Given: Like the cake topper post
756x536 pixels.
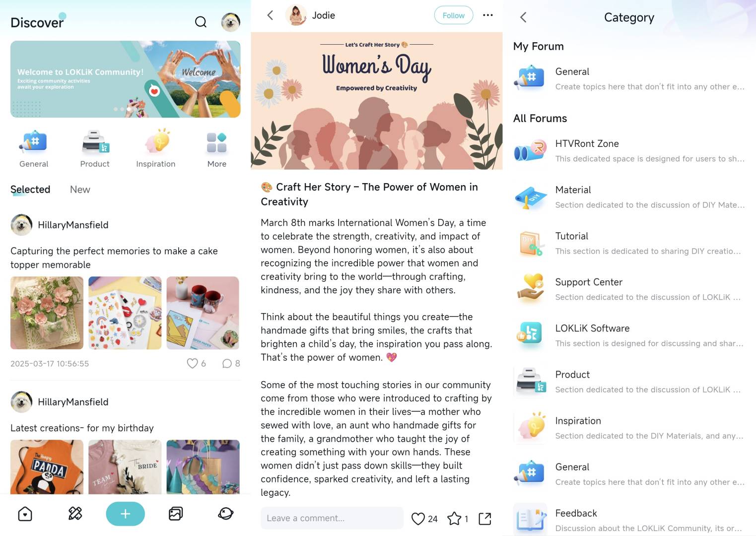Looking at the screenshot, I should (192, 363).
